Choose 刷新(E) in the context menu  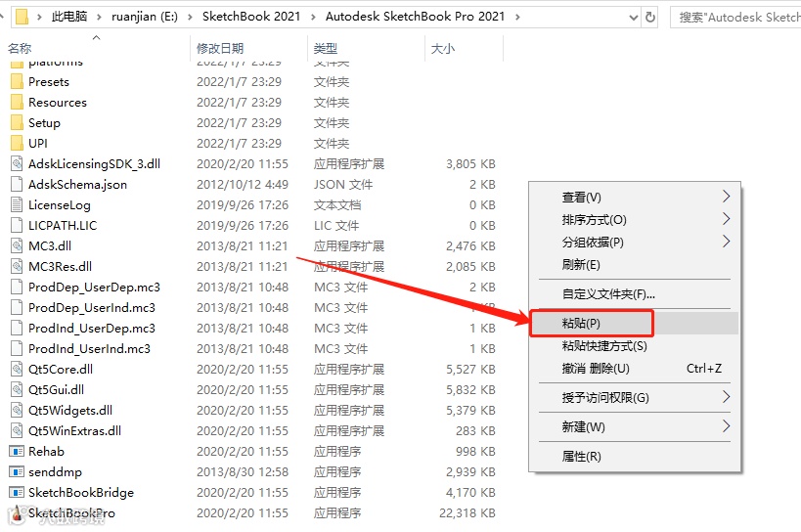635,264
